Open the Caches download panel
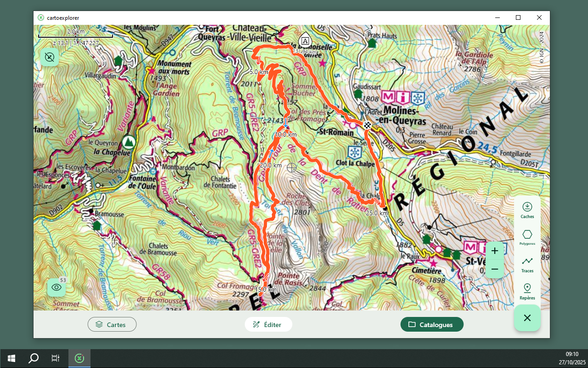Viewport: 588px width, 368px height. (x=527, y=210)
